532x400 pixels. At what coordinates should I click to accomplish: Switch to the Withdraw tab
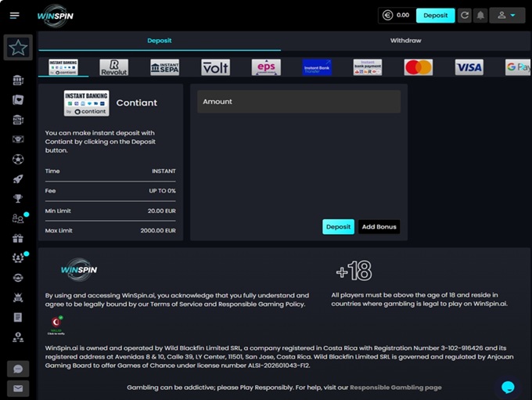[x=405, y=41]
